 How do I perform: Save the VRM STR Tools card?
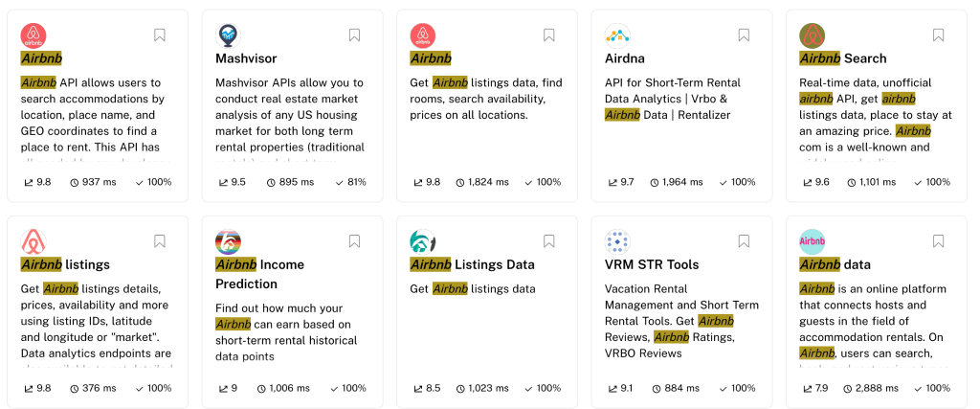(x=744, y=241)
